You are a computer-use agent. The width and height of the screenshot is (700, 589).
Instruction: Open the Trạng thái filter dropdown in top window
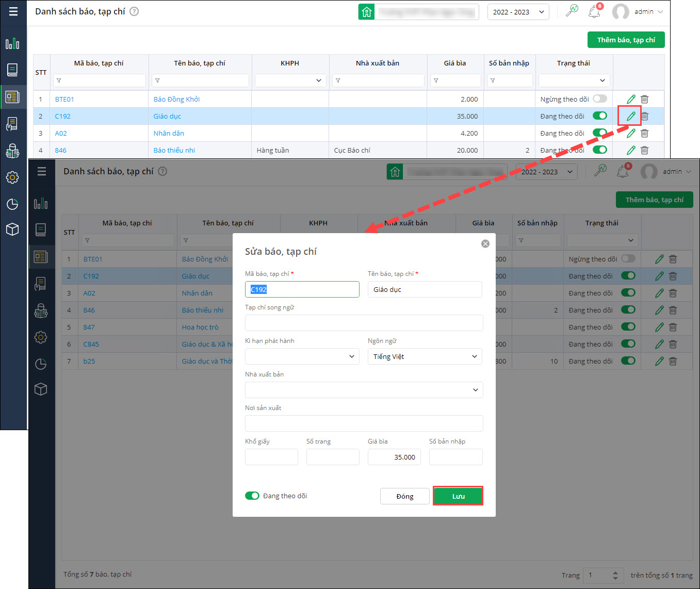point(574,80)
